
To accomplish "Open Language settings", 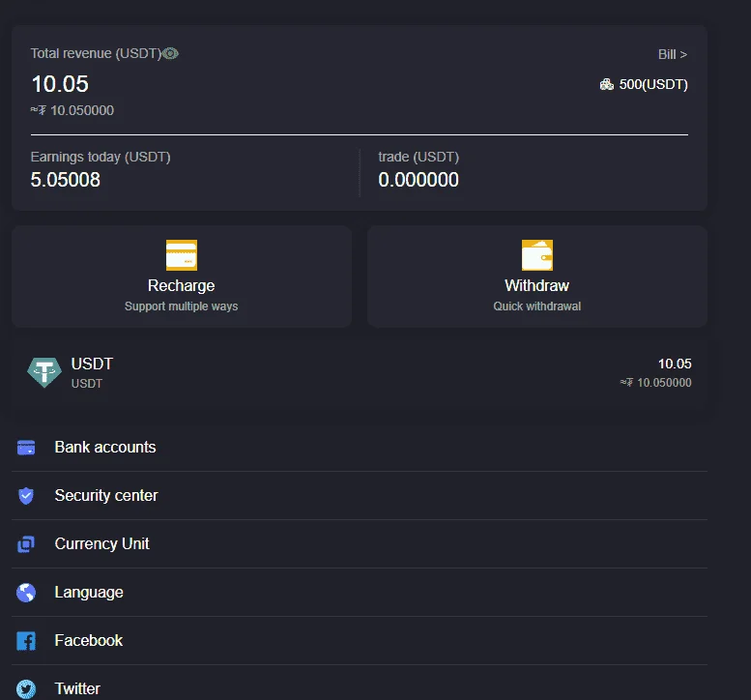I will pos(360,593).
